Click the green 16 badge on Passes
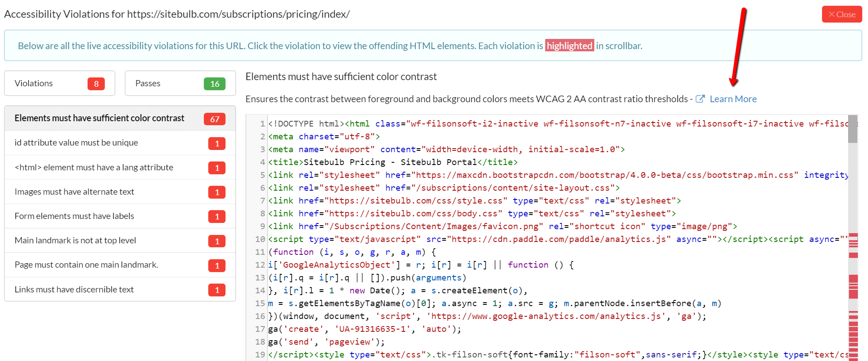This screenshot has height=361, width=868. [214, 84]
